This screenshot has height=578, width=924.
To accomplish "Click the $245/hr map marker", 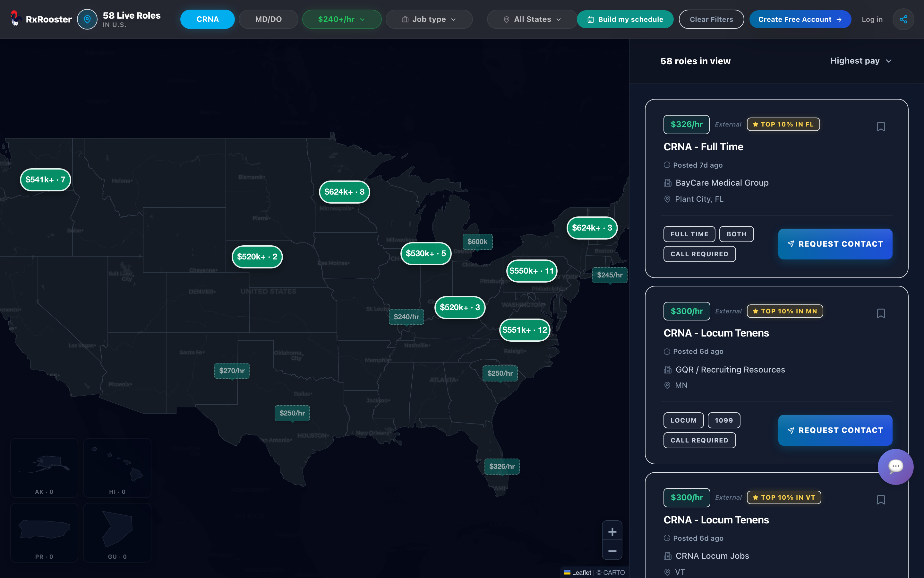I will point(610,275).
